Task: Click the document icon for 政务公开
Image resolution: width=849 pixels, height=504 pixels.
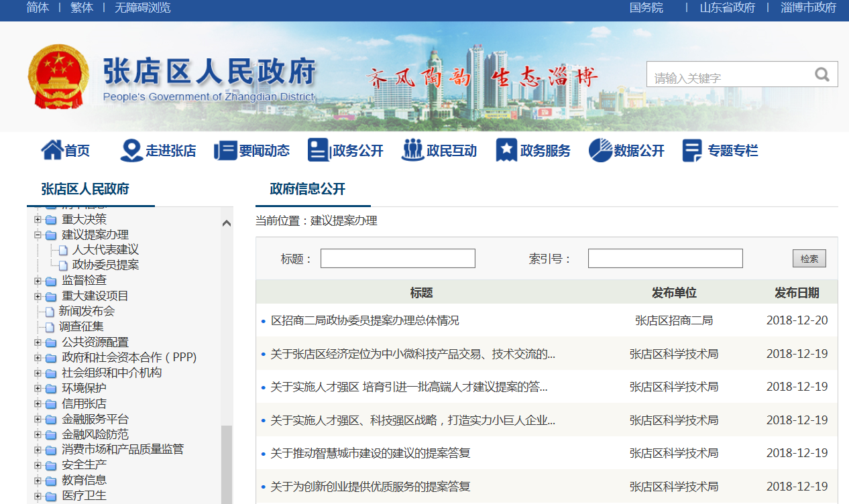Action: coord(319,150)
